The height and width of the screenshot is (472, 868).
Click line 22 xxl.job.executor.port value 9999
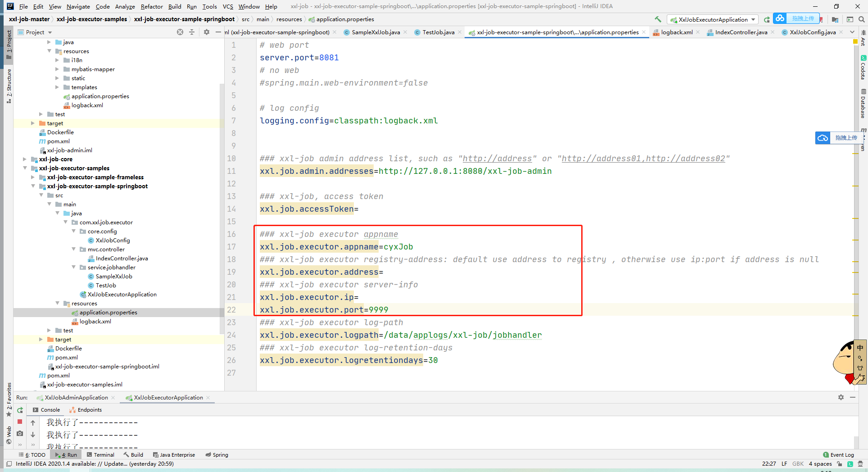pyautogui.click(x=378, y=310)
